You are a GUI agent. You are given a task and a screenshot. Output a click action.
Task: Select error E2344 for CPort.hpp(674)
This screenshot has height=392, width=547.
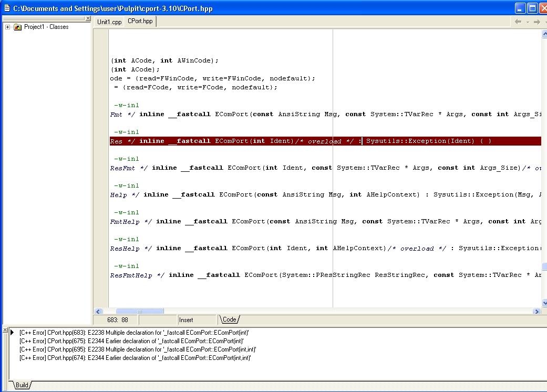[135, 358]
